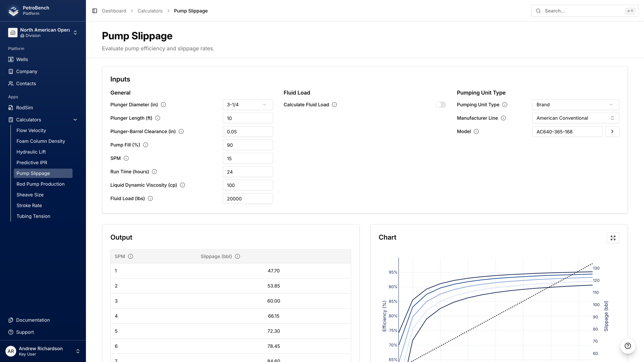This screenshot has height=362, width=644.
Task: Navigate to Calculators breadcrumb
Action: point(150,11)
